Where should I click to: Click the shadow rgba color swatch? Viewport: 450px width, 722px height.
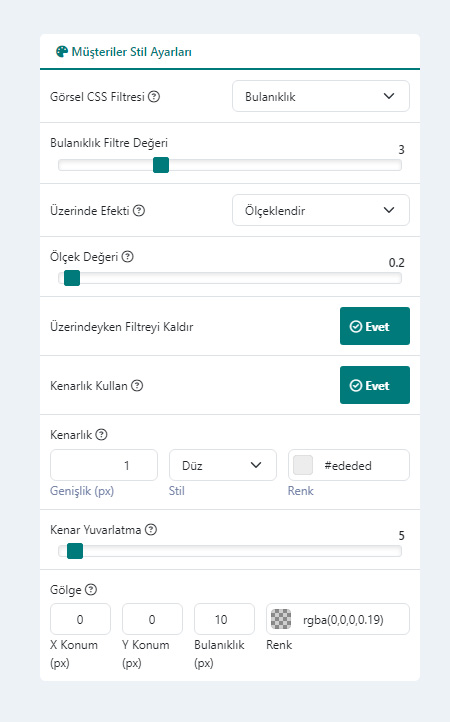pyautogui.click(x=281, y=619)
